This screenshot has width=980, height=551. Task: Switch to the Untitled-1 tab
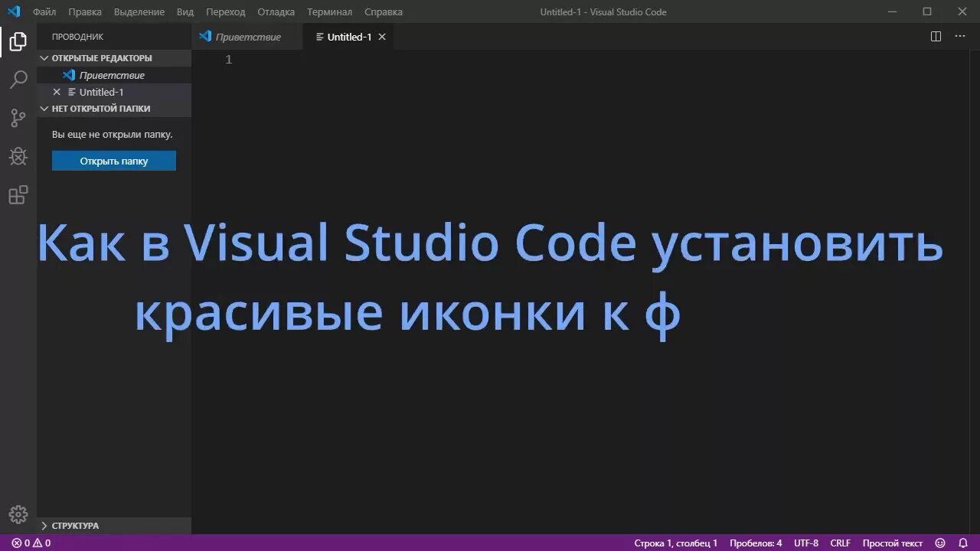pos(349,37)
